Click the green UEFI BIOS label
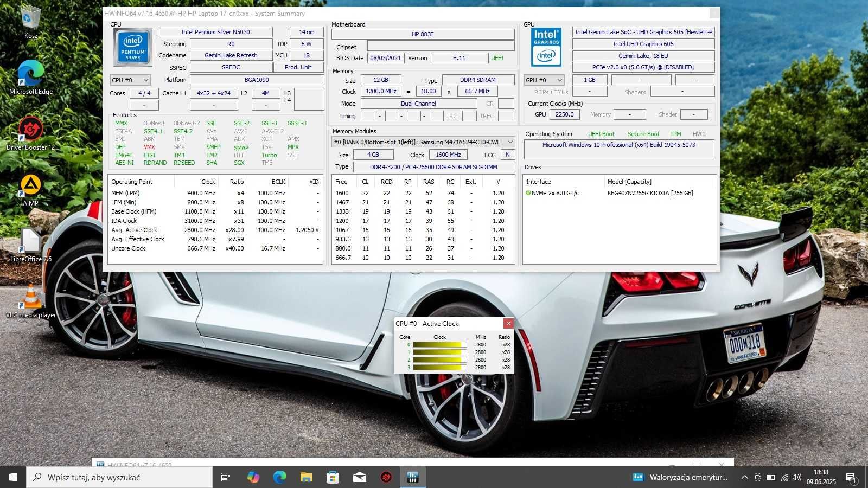868x488 pixels. tap(497, 58)
